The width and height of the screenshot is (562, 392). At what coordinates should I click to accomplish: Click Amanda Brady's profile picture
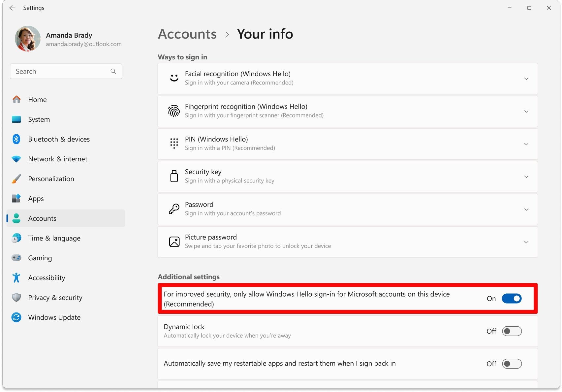[x=28, y=39]
